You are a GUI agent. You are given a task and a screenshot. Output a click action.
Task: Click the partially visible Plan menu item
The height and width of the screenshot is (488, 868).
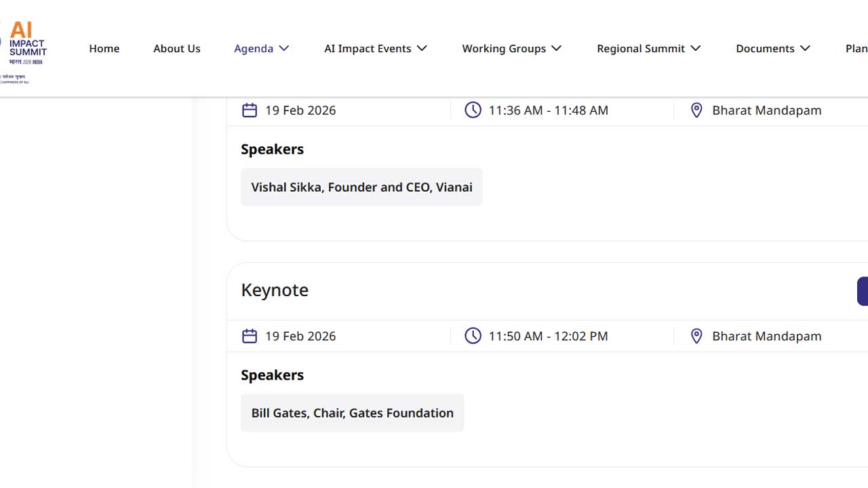pos(856,48)
